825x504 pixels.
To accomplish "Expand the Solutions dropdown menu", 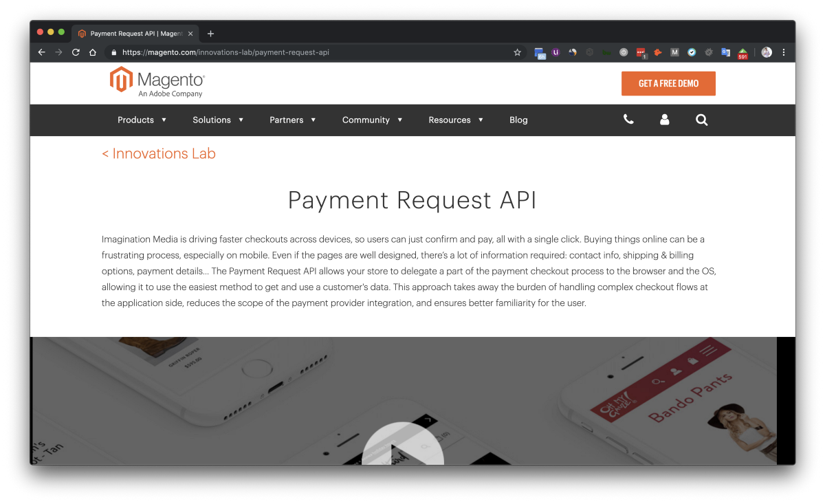I will tap(218, 120).
